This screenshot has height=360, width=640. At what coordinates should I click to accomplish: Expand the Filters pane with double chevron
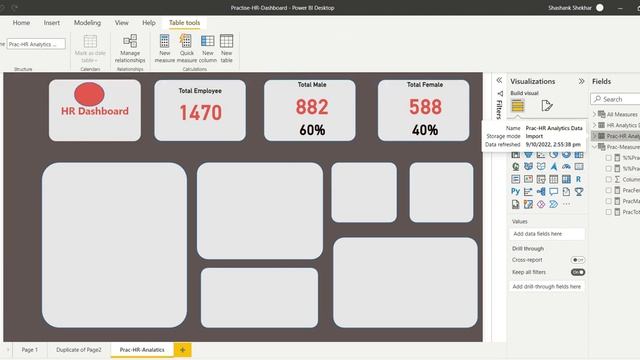499,80
